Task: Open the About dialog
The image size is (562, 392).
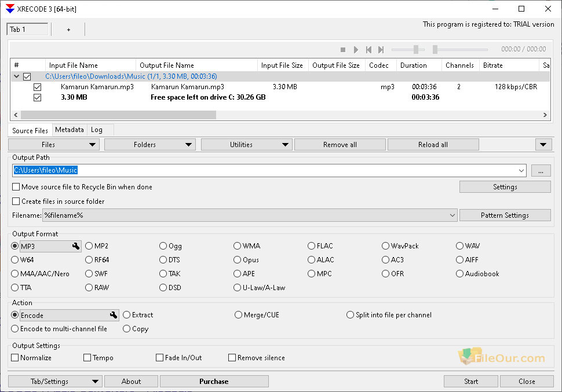Action: pyautogui.click(x=131, y=381)
